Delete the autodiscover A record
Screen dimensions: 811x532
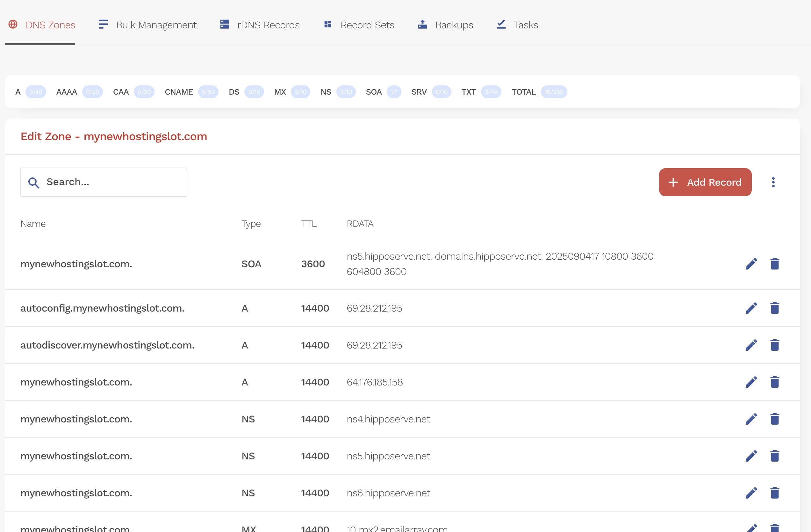click(x=775, y=345)
